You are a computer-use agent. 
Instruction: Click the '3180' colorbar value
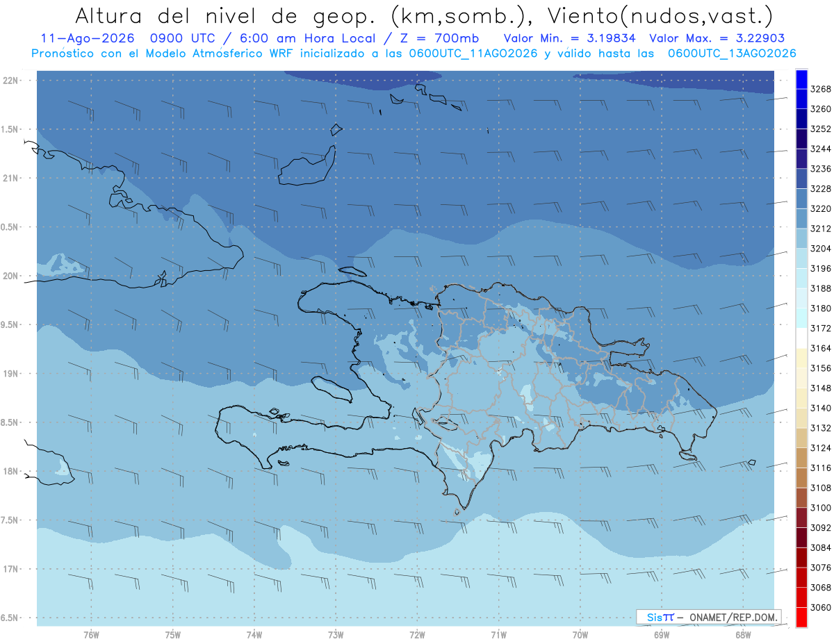[x=821, y=308]
